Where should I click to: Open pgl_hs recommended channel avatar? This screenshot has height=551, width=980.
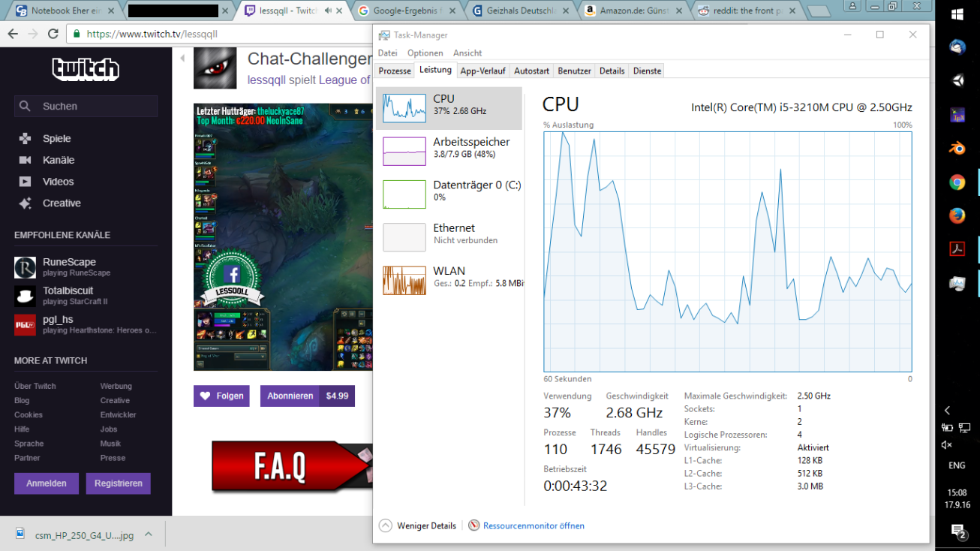pos(25,324)
